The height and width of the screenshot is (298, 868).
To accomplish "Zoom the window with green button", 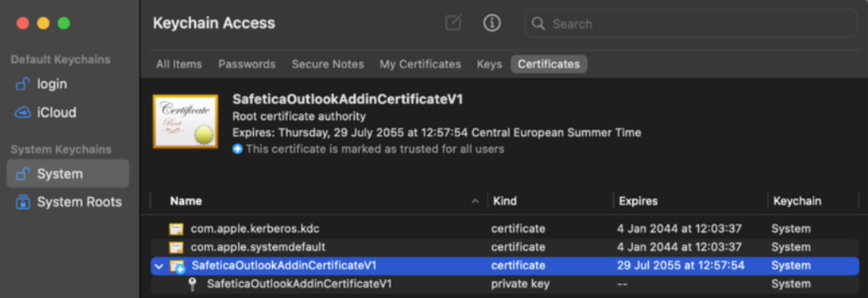I will [x=64, y=24].
